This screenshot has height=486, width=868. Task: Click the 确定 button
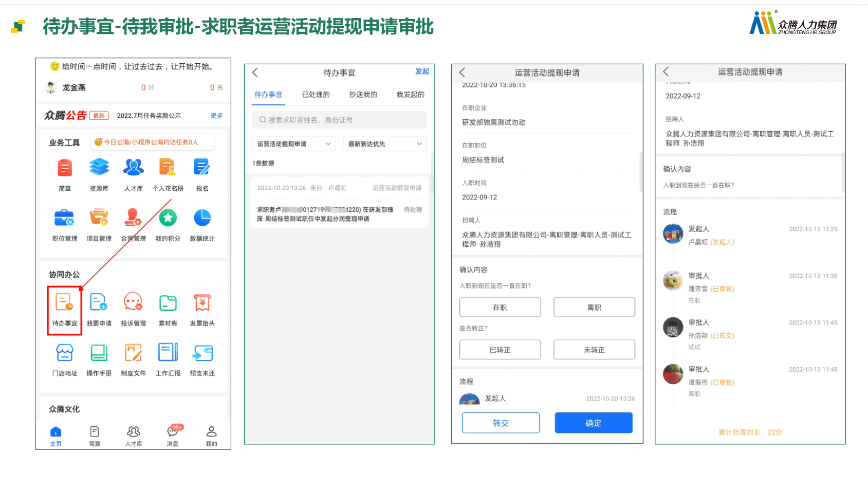594,423
